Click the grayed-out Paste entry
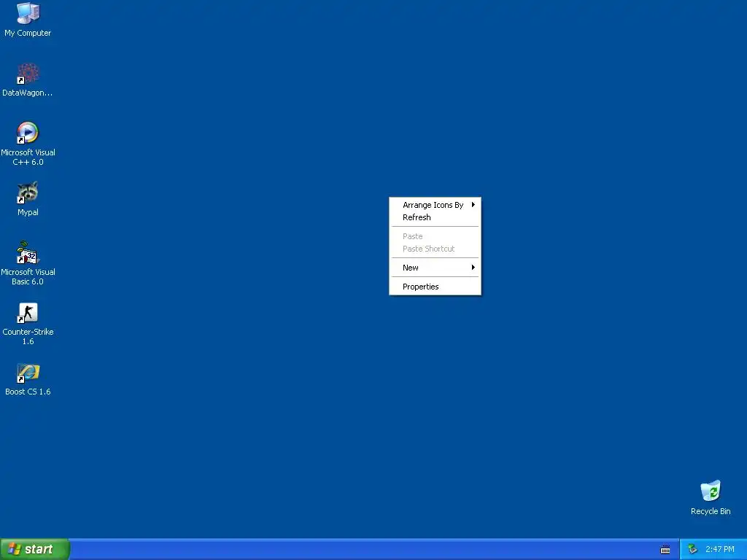 (435, 236)
